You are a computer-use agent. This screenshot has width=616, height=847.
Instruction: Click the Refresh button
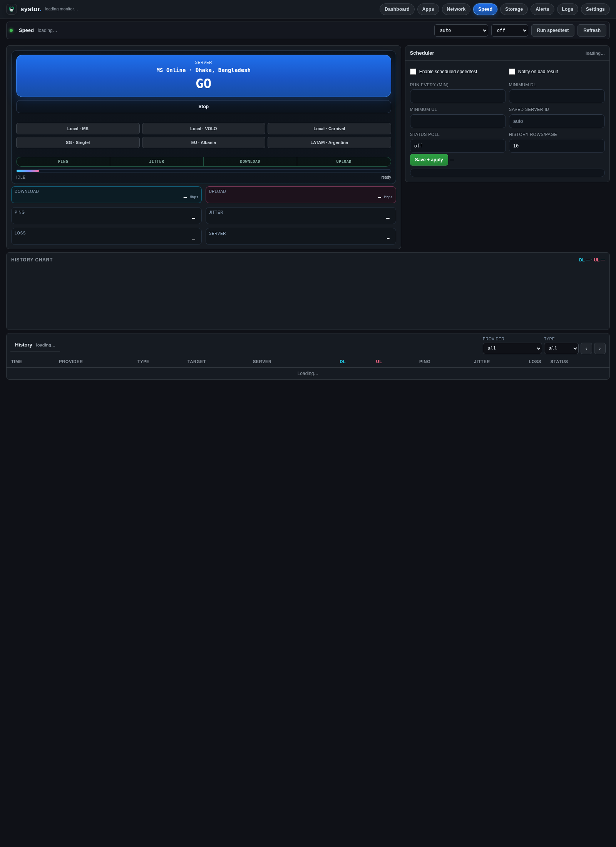coord(592,30)
